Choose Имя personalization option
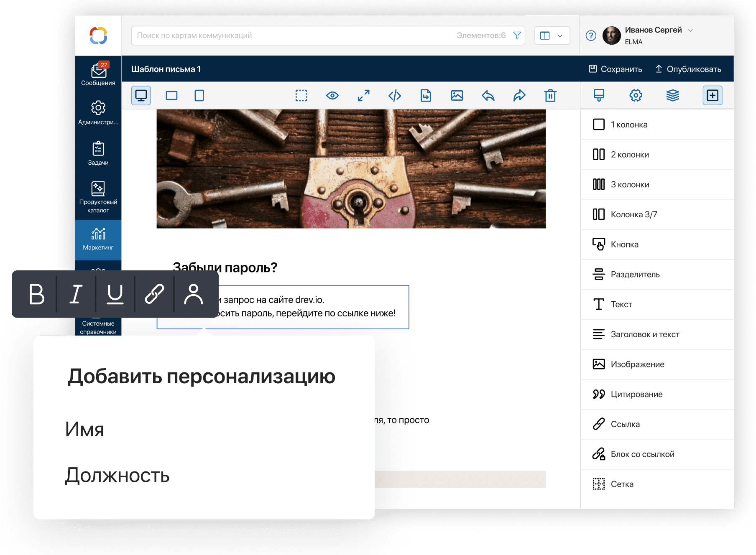 84,429
